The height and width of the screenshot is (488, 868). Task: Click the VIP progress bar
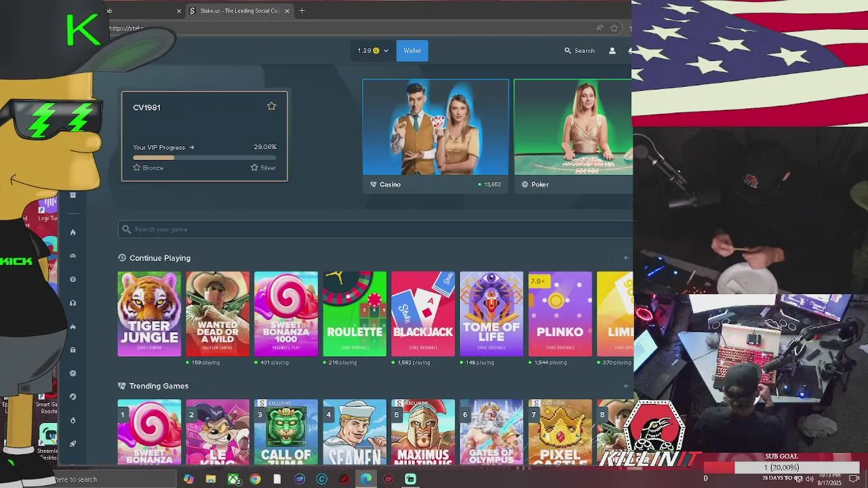coord(204,157)
